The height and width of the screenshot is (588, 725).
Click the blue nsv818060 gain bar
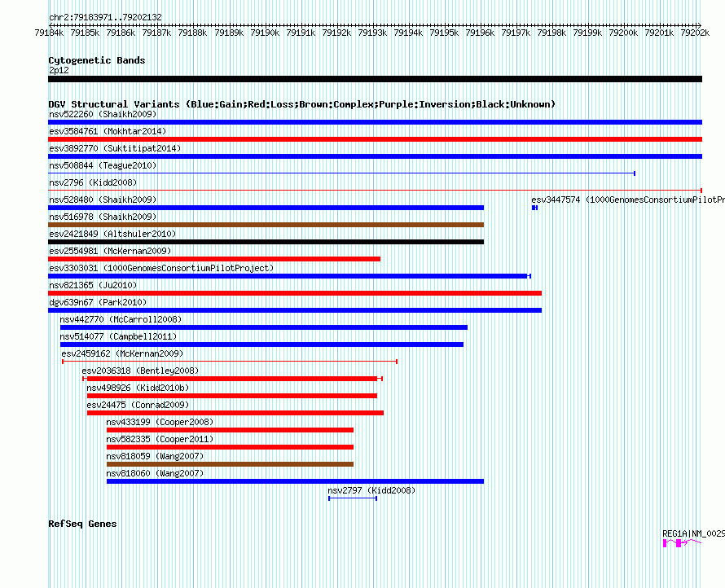[295, 481]
